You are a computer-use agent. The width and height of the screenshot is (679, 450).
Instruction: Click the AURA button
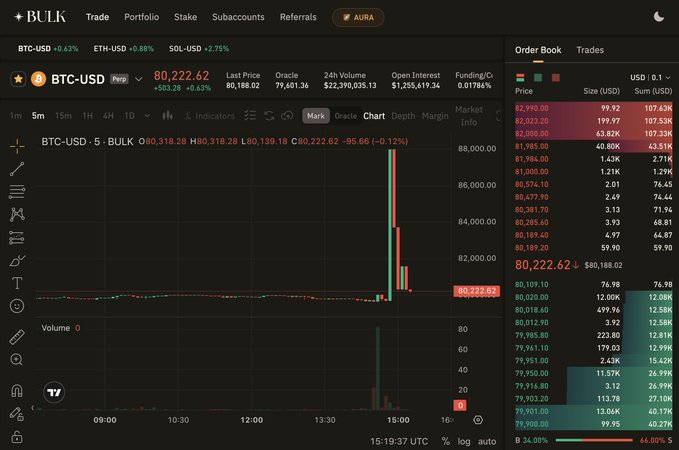pos(358,17)
